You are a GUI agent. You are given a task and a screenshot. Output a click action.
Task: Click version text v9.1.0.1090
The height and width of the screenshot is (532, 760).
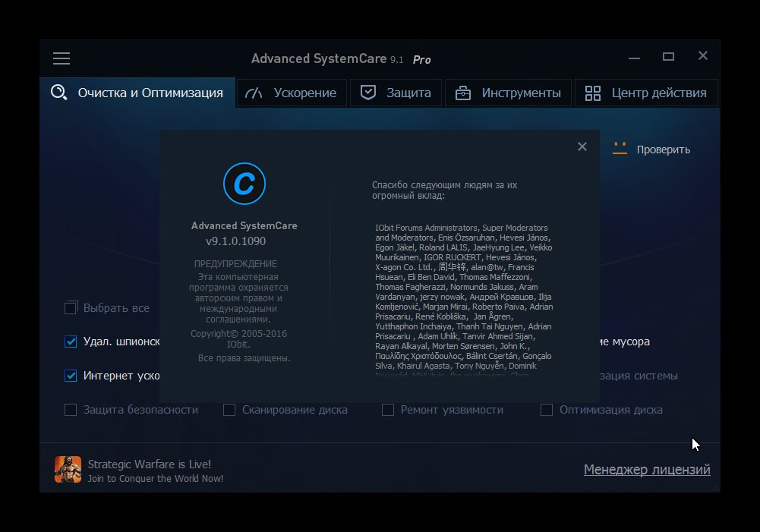pos(235,241)
